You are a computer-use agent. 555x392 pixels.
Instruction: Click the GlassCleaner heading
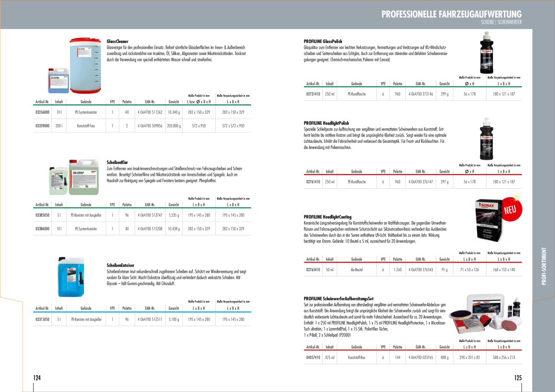[118, 41]
